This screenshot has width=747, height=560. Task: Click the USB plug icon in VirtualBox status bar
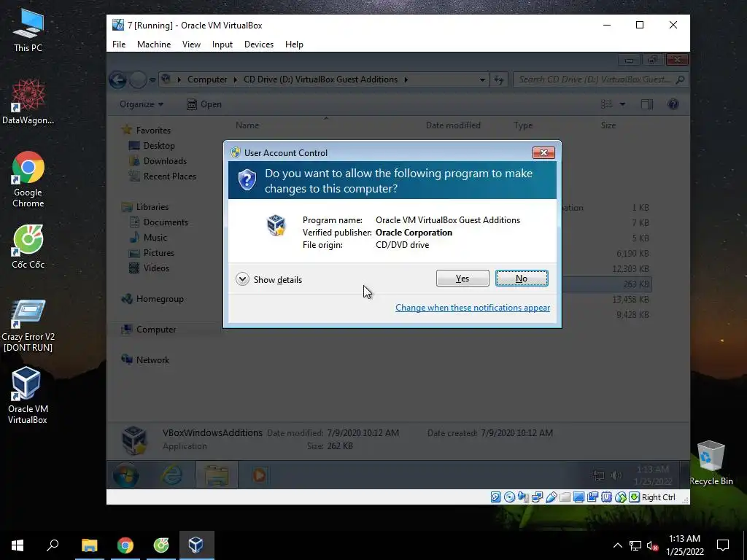[x=551, y=497]
